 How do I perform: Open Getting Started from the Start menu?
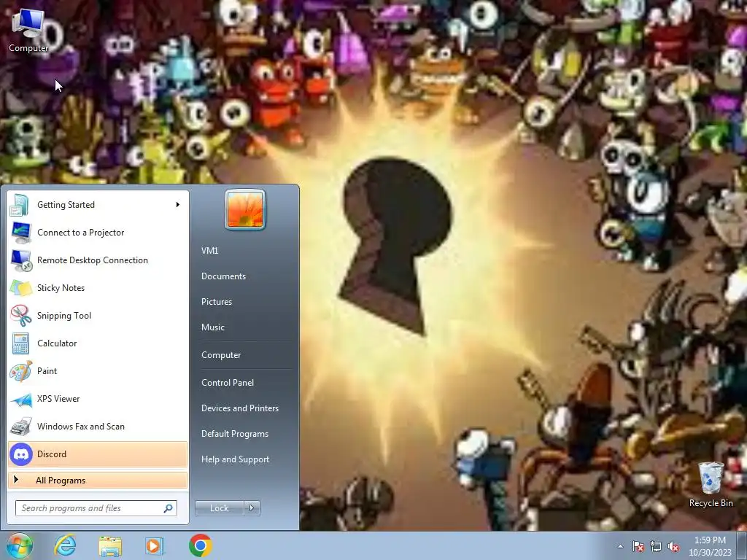click(x=98, y=205)
